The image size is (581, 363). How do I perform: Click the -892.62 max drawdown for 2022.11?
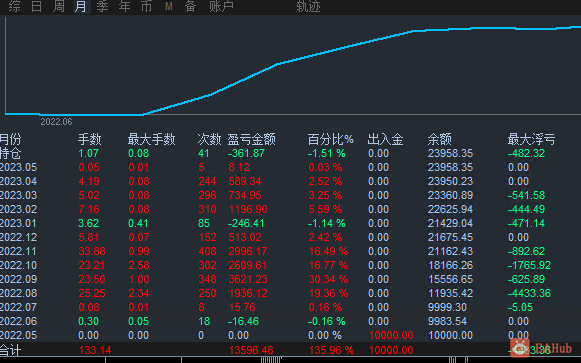[x=527, y=251]
